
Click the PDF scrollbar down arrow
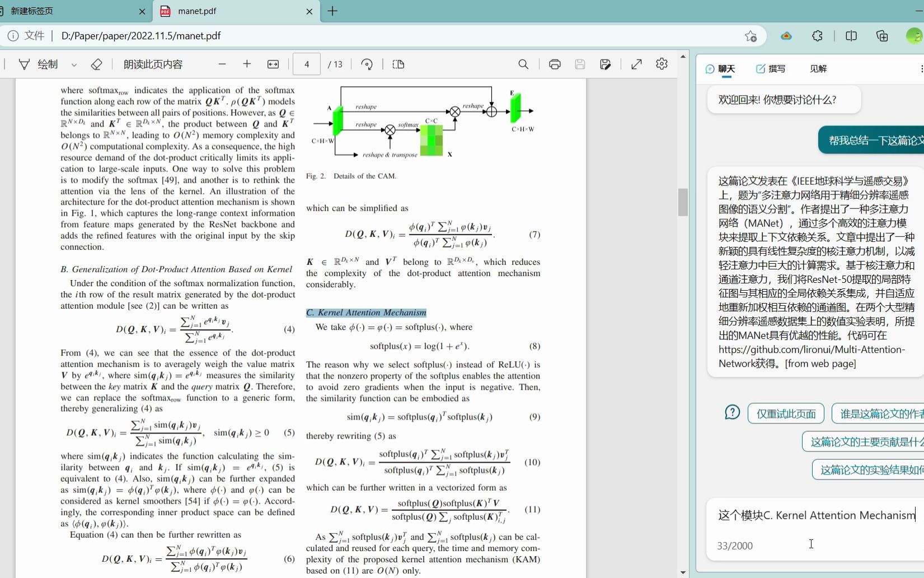coord(683,572)
